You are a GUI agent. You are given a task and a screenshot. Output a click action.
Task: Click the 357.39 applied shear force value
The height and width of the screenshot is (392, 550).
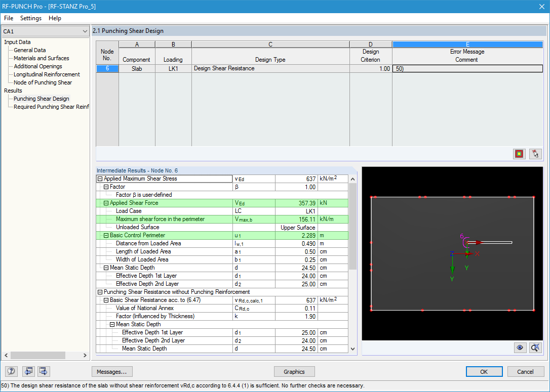[296, 203]
